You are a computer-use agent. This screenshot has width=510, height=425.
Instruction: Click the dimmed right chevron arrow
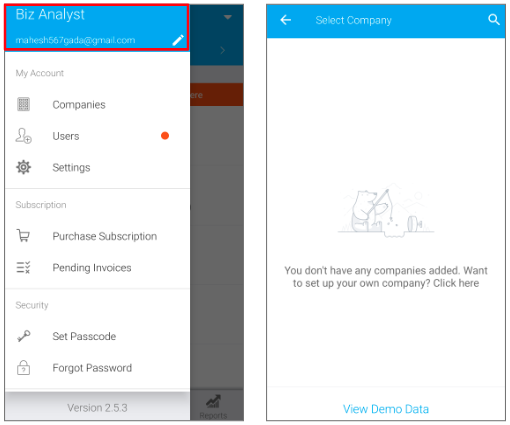[223, 50]
